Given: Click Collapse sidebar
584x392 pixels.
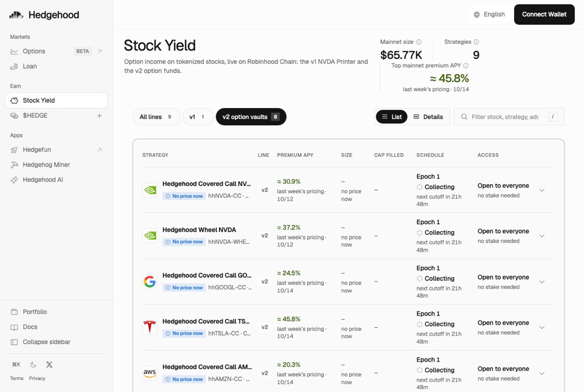Looking at the screenshot, I should click(x=56, y=342).
